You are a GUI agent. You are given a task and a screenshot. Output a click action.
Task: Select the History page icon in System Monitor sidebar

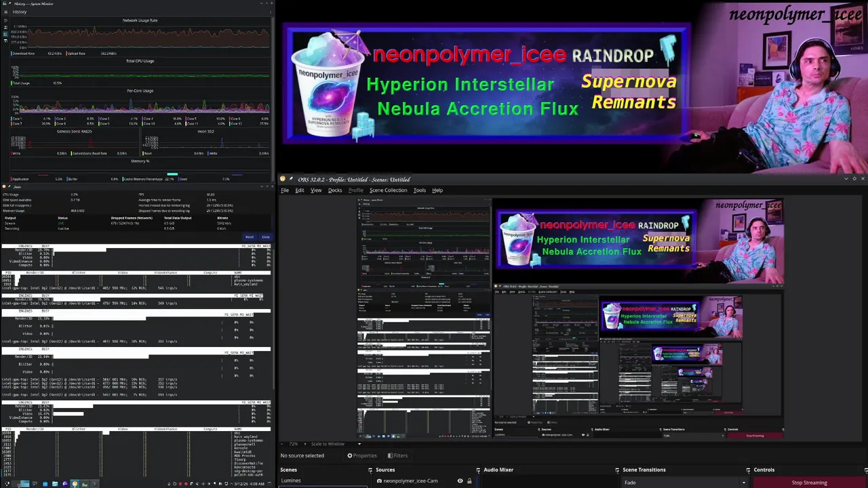5,34
